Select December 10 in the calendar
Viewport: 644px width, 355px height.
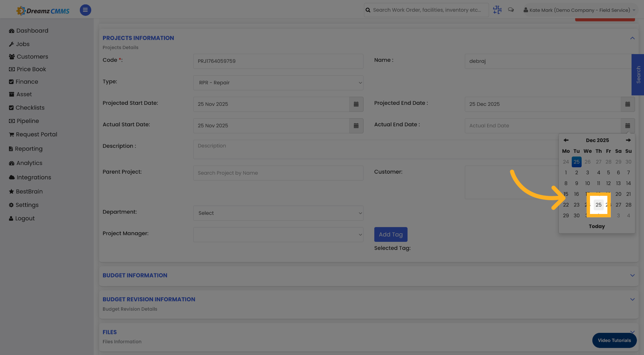(587, 183)
